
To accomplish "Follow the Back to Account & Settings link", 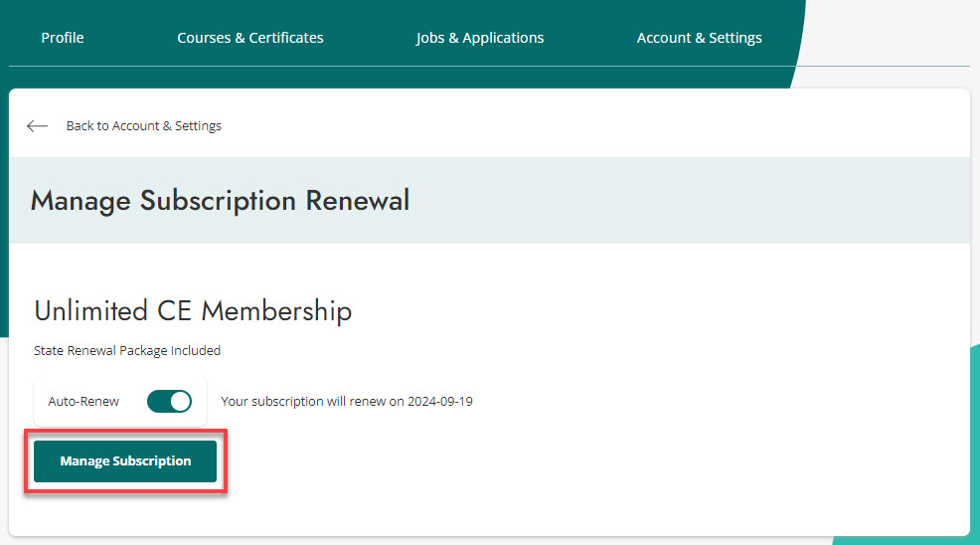I will tap(143, 126).
